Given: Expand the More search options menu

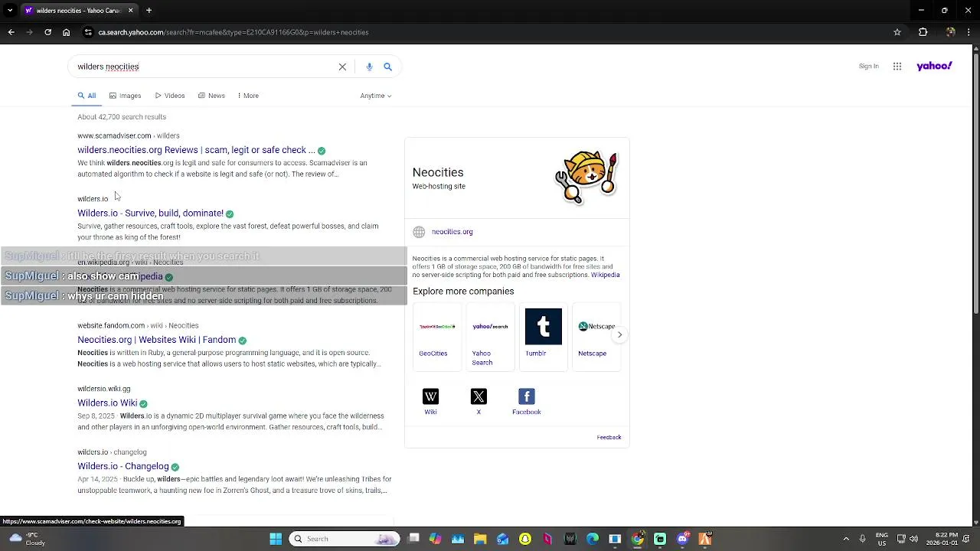Looking at the screenshot, I should click(x=248, y=96).
